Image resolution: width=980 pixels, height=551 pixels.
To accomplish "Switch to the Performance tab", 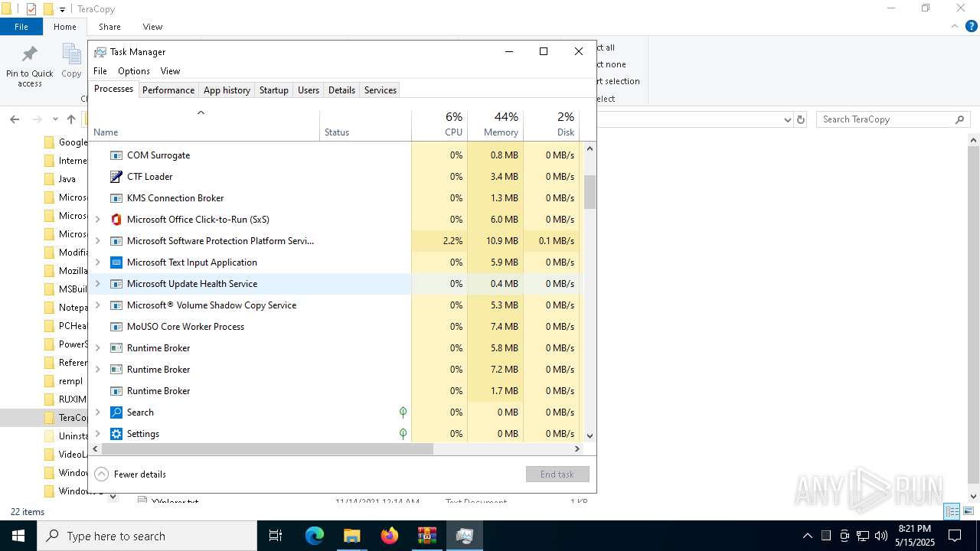I will pyautogui.click(x=168, y=90).
